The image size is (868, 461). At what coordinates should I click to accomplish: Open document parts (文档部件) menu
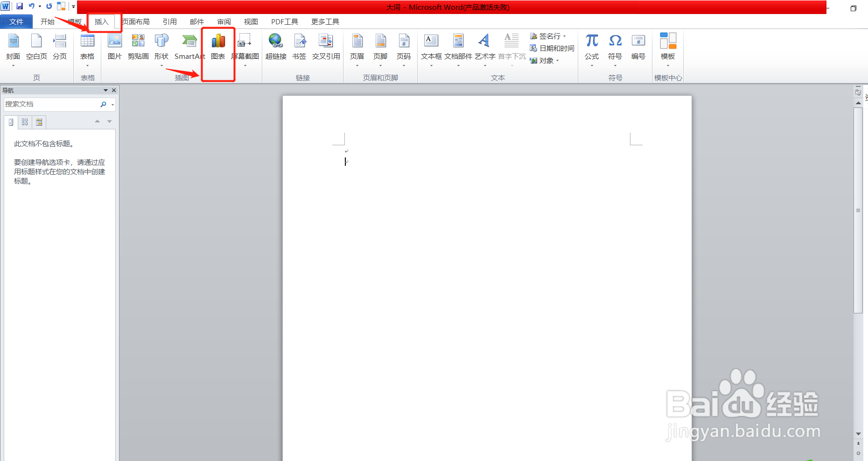point(458,49)
